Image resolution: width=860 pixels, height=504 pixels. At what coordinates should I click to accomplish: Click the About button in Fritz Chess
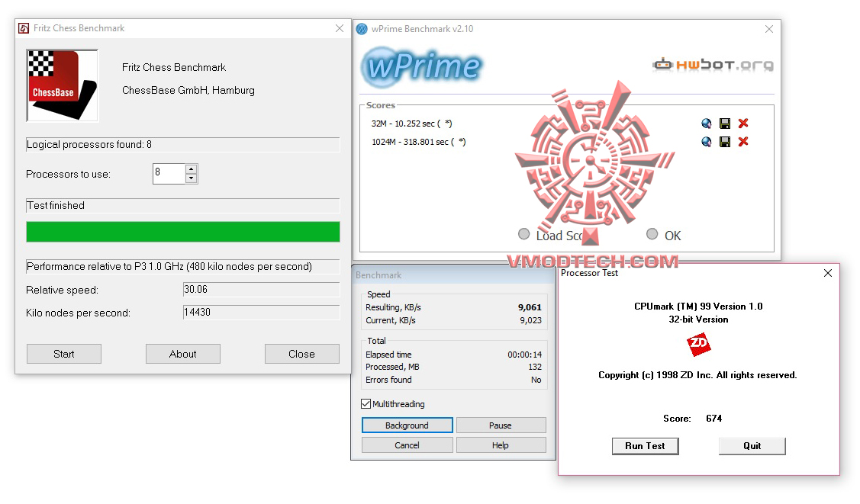183,354
